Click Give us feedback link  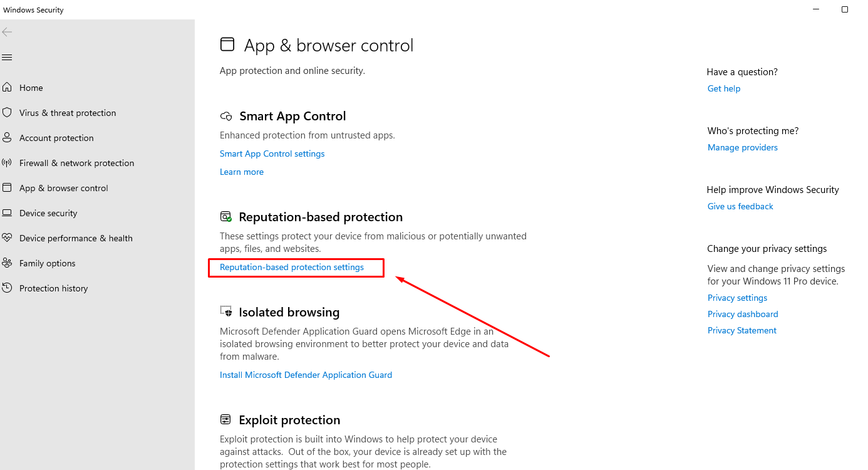click(740, 206)
